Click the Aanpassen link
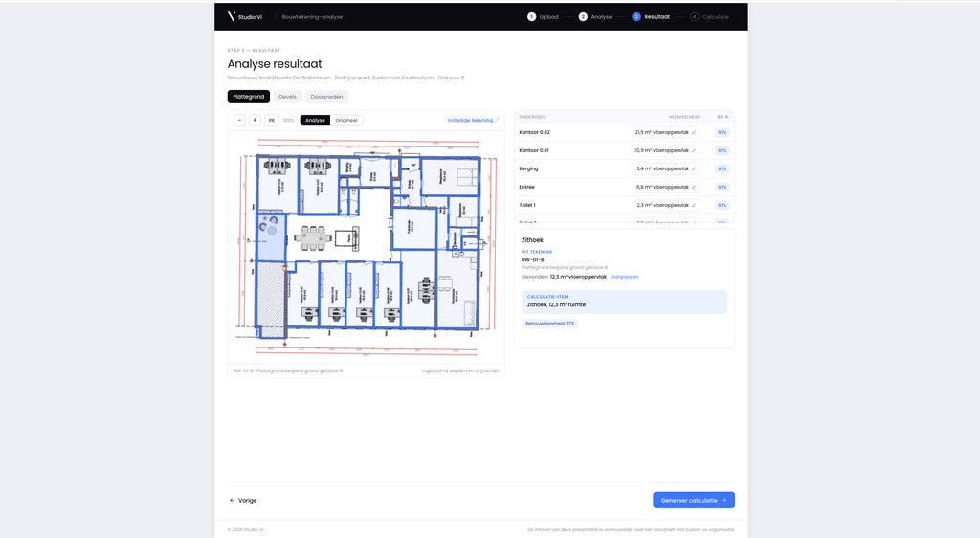Image resolution: width=980 pixels, height=538 pixels. click(x=624, y=277)
